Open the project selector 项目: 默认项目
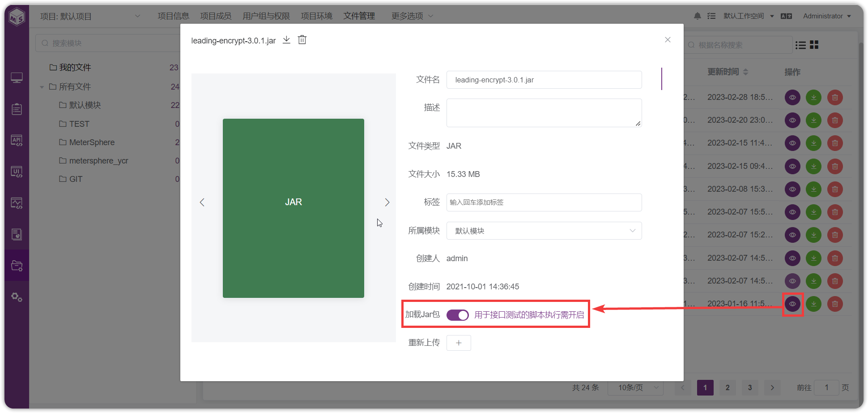 (x=90, y=17)
